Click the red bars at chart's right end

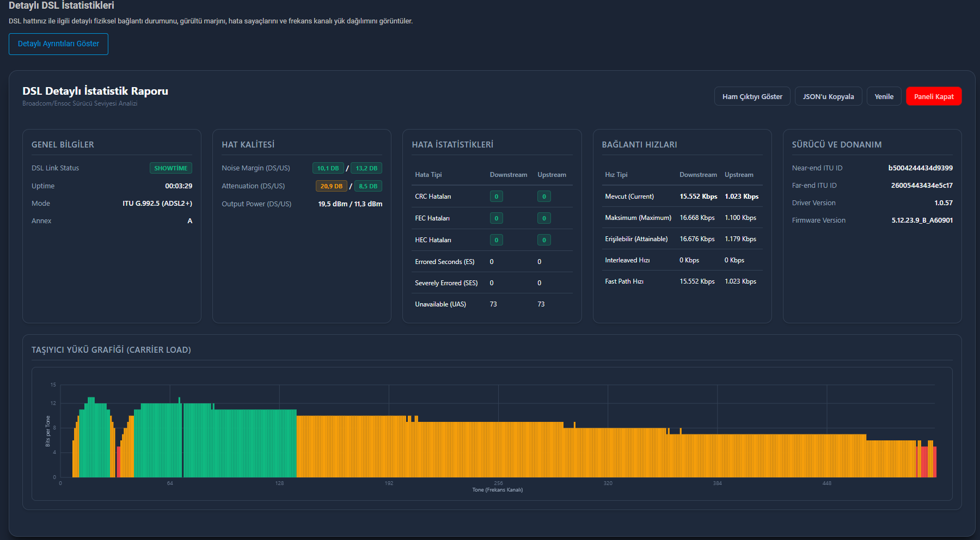(x=929, y=462)
